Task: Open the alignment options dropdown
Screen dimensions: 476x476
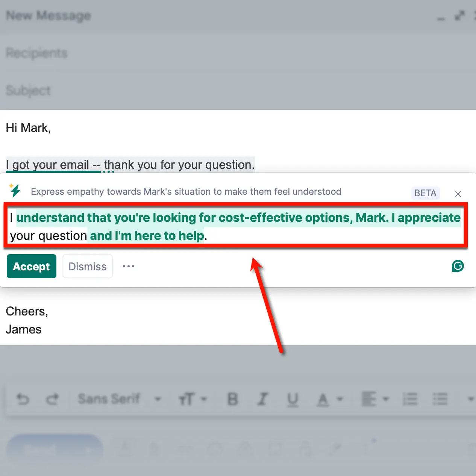Action: point(375,399)
